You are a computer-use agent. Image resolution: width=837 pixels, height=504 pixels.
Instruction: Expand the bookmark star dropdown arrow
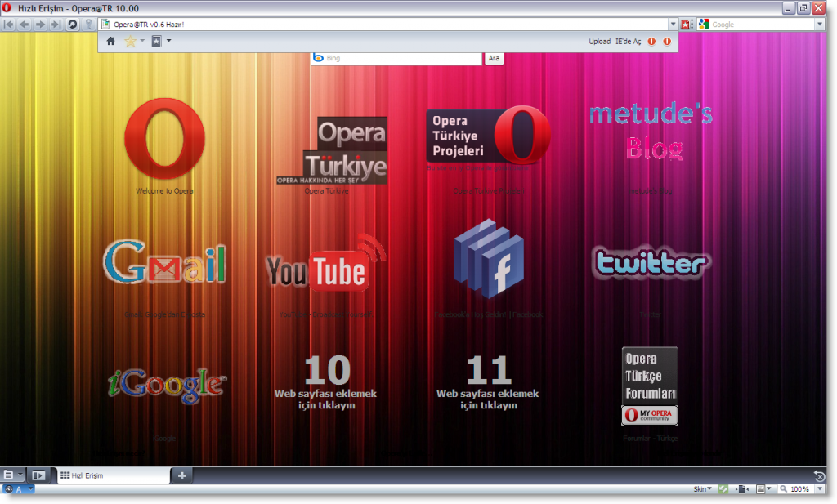(x=142, y=41)
